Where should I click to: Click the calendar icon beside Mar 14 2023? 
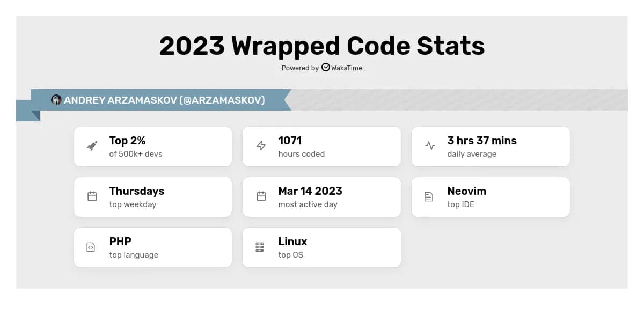261,196
